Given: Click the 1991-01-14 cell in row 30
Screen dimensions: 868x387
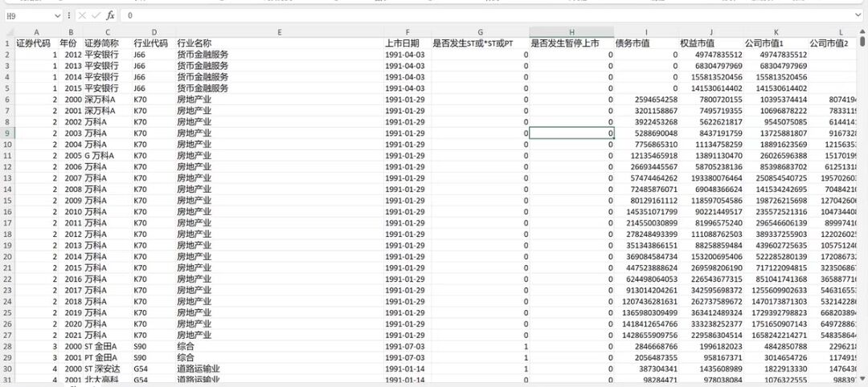Looking at the screenshot, I should [407, 369].
